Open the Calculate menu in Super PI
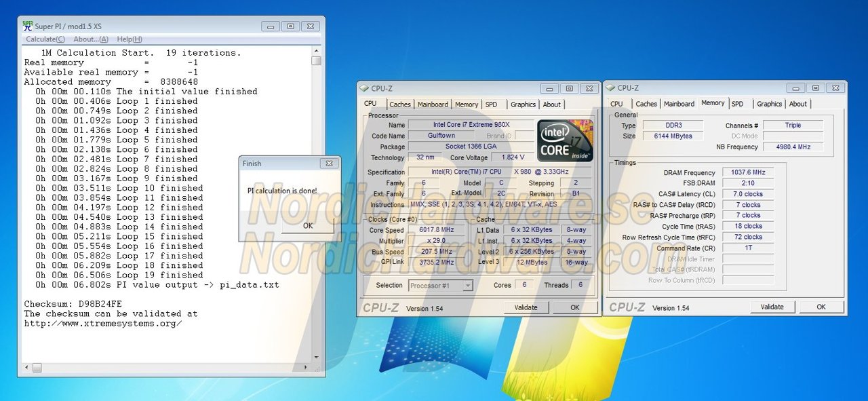Viewport: 868px width, 401px height. (45, 39)
